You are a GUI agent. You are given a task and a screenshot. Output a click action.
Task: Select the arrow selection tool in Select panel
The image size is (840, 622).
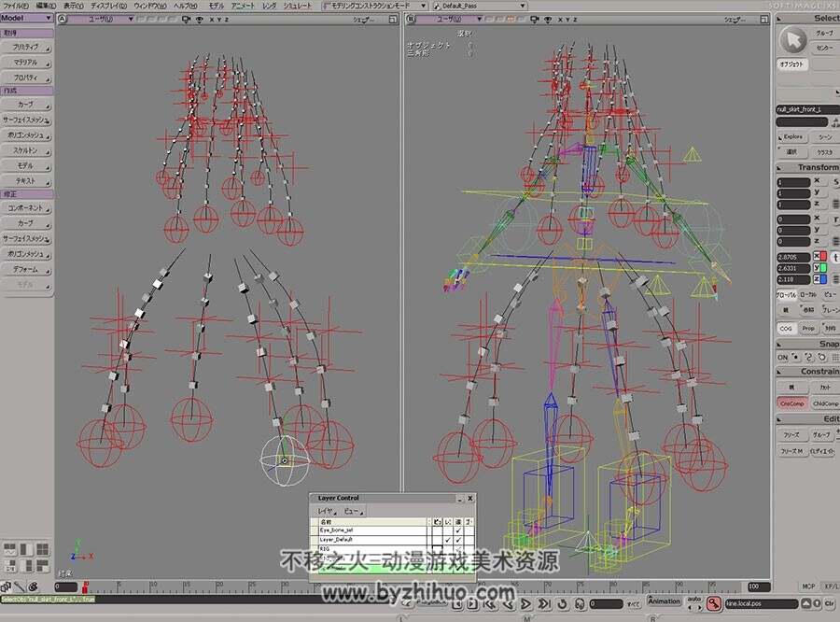point(792,40)
